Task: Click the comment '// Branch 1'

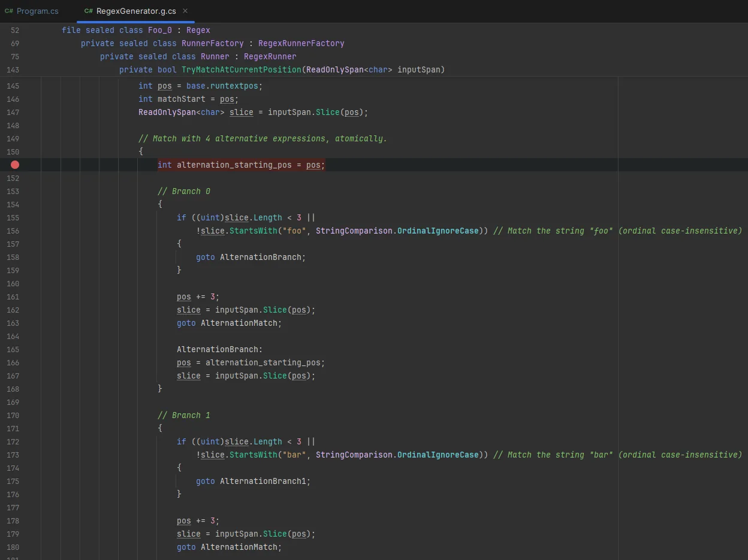Action: 184,415
